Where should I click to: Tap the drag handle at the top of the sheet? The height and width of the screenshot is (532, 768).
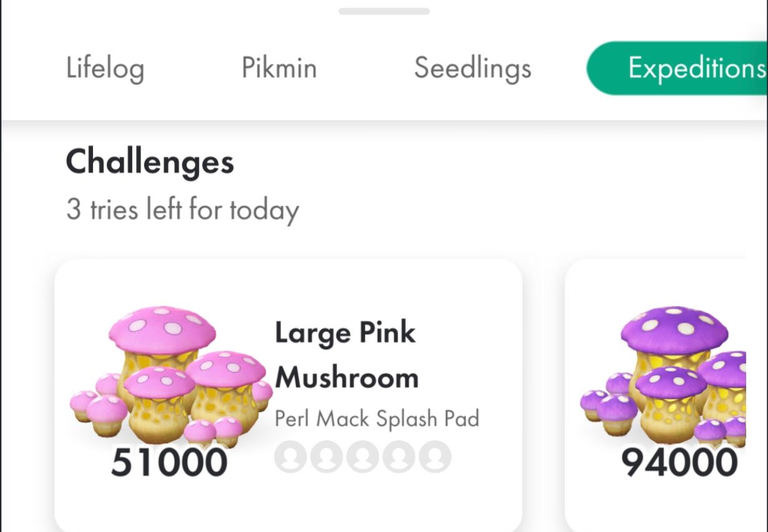383,9
